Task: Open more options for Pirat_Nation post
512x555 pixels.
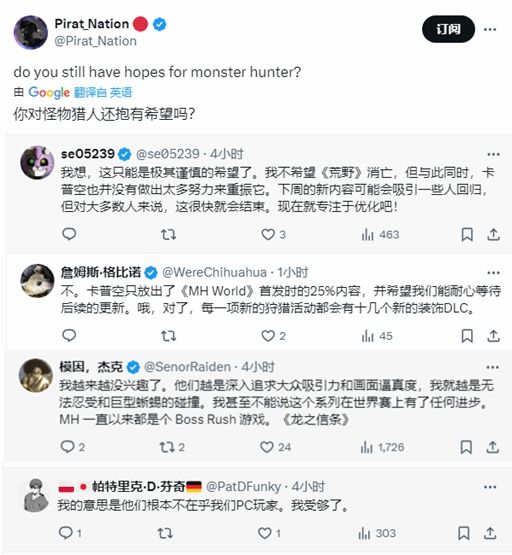Action: [x=490, y=29]
